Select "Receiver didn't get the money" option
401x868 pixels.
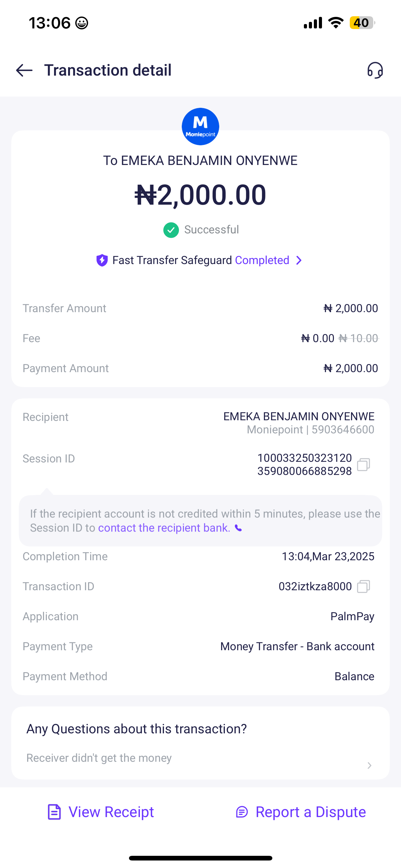[x=99, y=758]
